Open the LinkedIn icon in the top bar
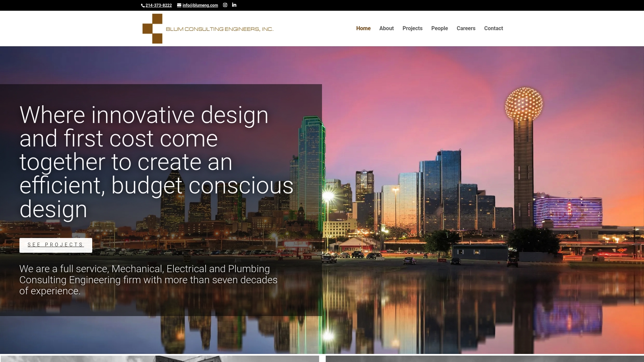The image size is (644, 362). (234, 5)
